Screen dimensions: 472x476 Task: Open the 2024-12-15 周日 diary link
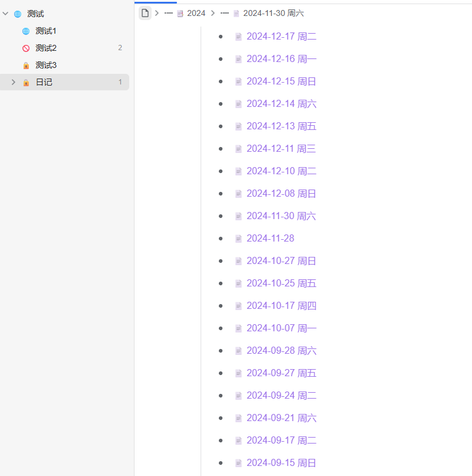point(281,81)
